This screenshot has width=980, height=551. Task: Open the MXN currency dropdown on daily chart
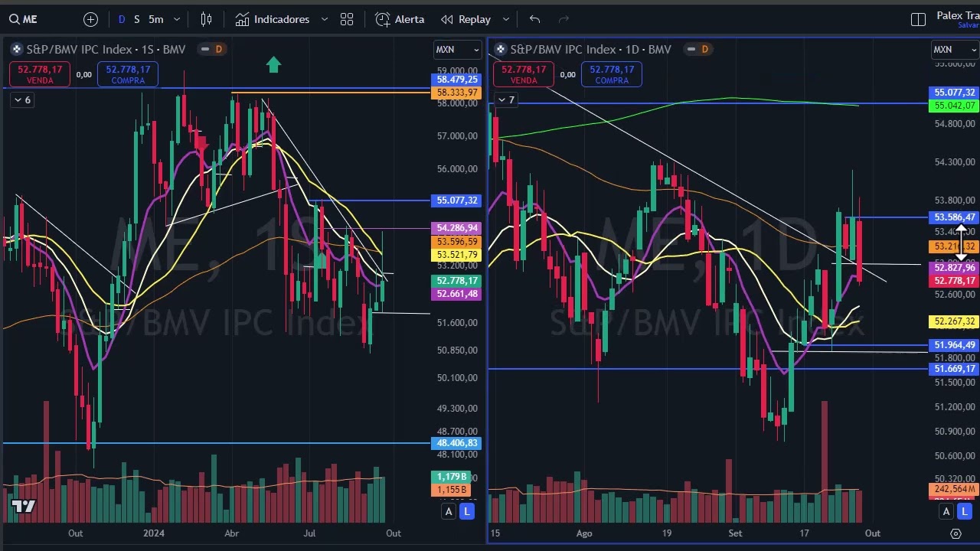954,50
